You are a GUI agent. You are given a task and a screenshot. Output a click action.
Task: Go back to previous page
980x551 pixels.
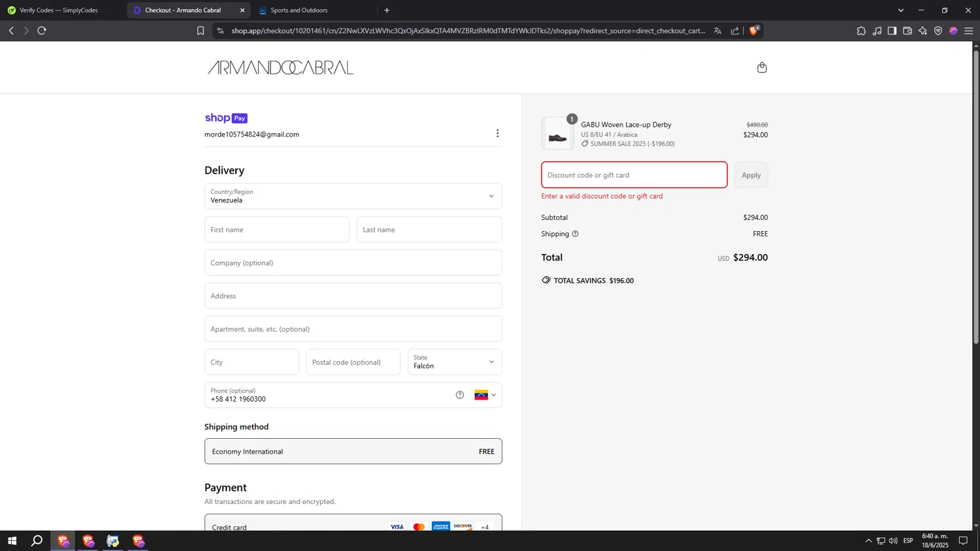(x=11, y=31)
